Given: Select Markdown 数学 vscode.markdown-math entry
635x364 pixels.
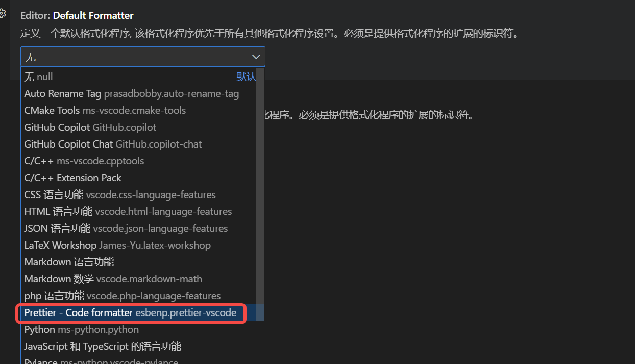Looking at the screenshot, I should pyautogui.click(x=139, y=279).
